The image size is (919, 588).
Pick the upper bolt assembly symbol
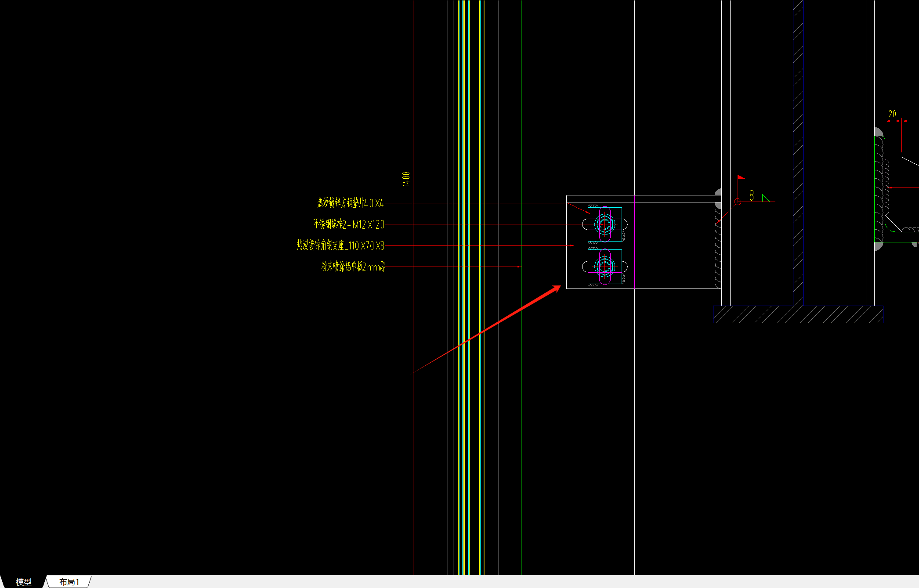(x=605, y=224)
